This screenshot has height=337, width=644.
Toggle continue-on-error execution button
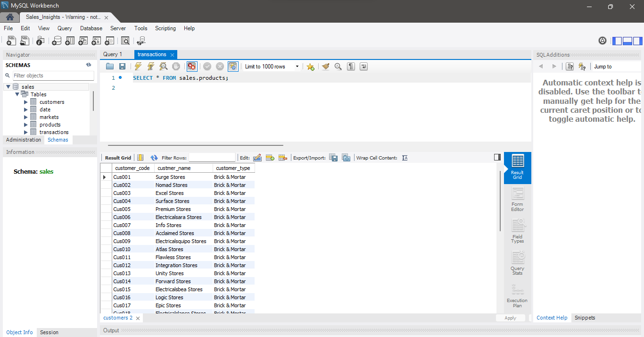point(192,67)
